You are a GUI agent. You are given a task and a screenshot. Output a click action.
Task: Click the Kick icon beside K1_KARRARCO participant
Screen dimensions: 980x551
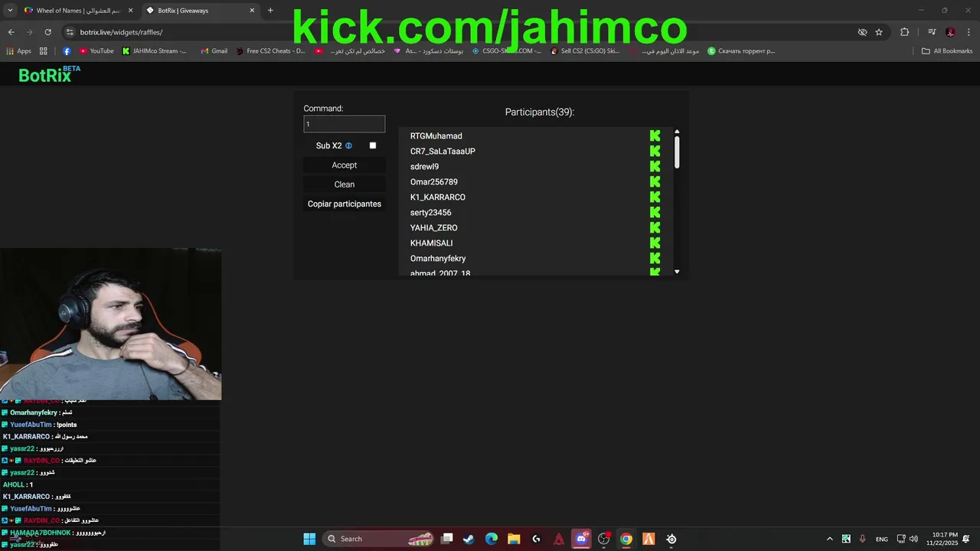click(655, 197)
